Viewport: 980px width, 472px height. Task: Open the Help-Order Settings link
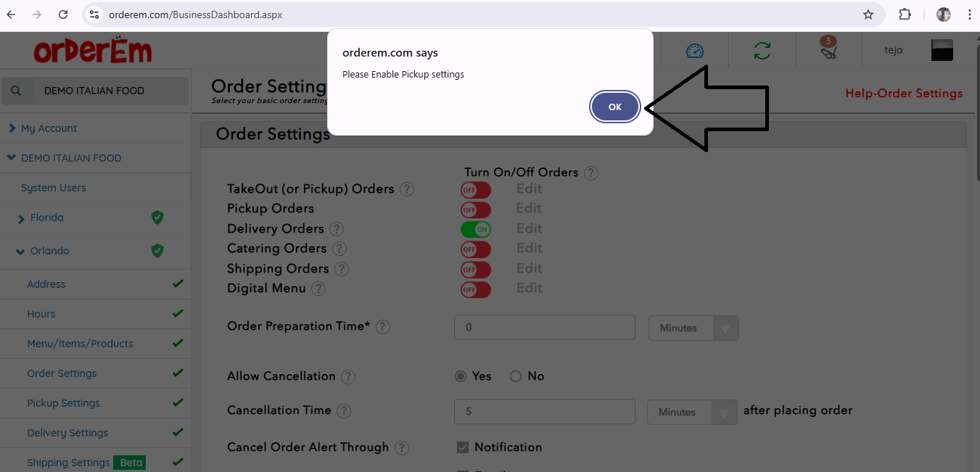[x=903, y=94]
